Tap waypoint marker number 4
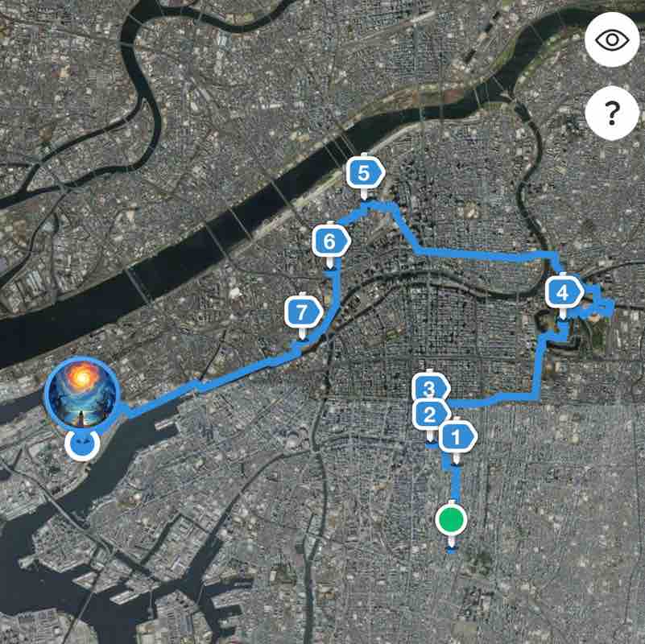 [x=564, y=292]
